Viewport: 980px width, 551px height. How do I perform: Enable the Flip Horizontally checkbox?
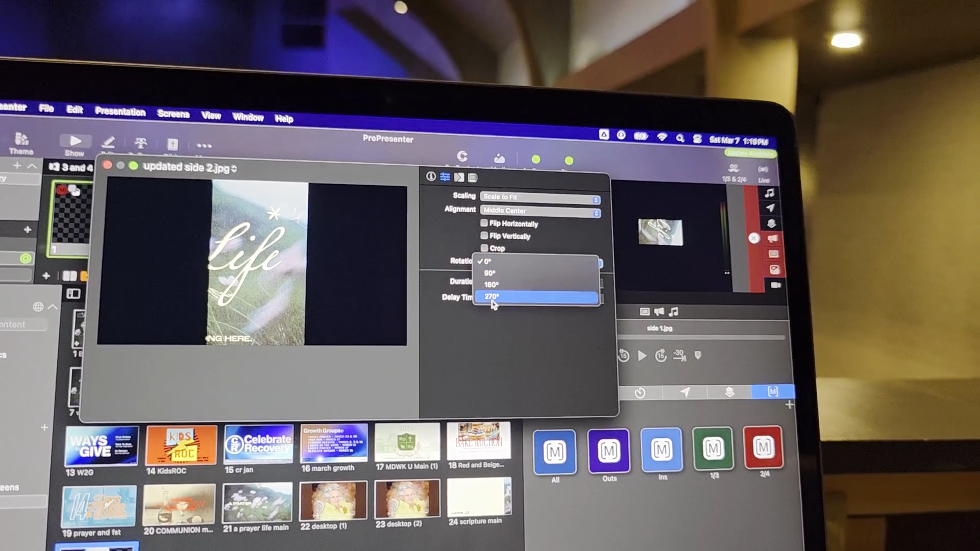(484, 223)
